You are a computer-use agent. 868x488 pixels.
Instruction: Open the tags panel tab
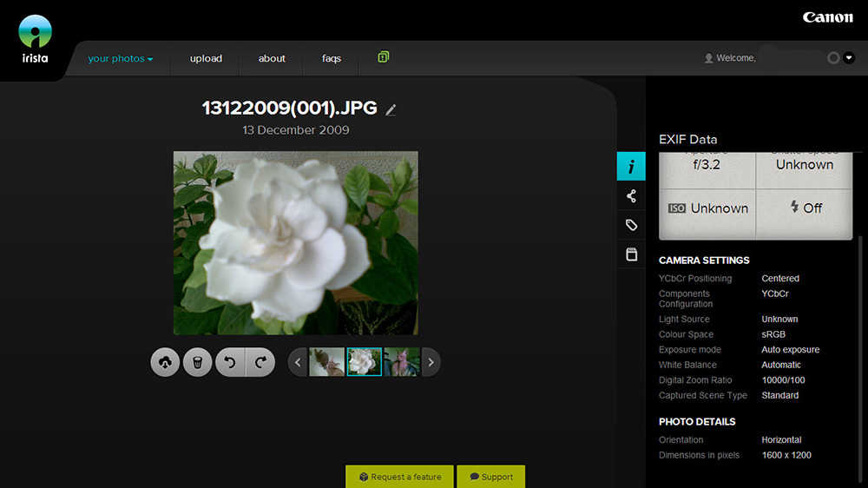coord(631,225)
